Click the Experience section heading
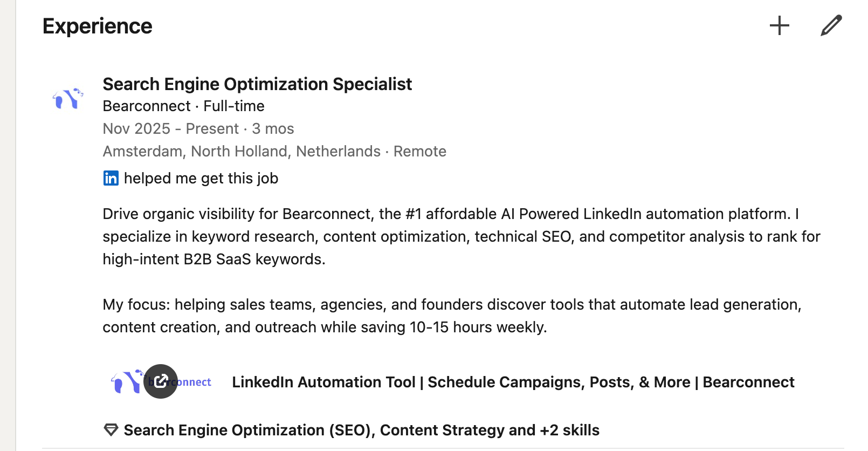The image size is (868, 451). click(x=98, y=26)
